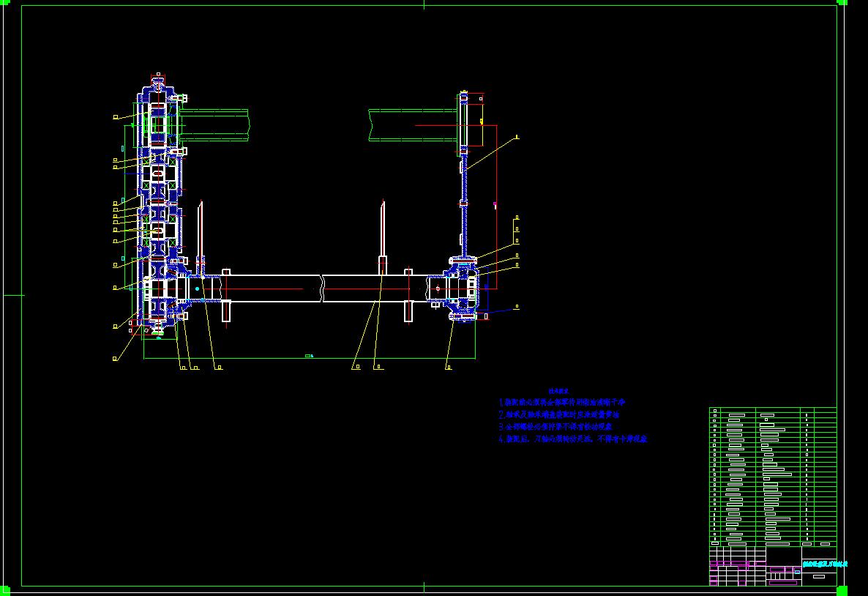Select the cyan drawing title in the title block

tap(825, 565)
